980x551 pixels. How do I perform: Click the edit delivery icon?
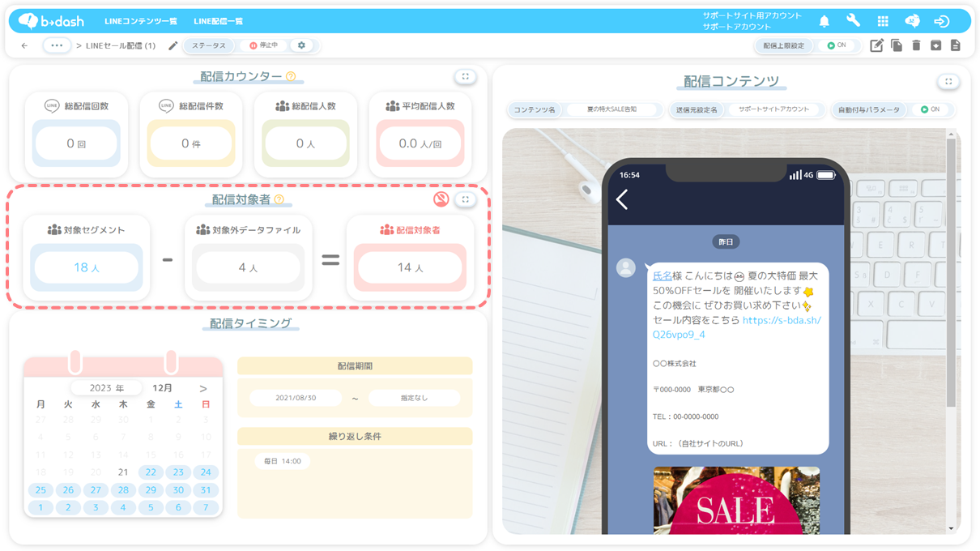click(876, 45)
